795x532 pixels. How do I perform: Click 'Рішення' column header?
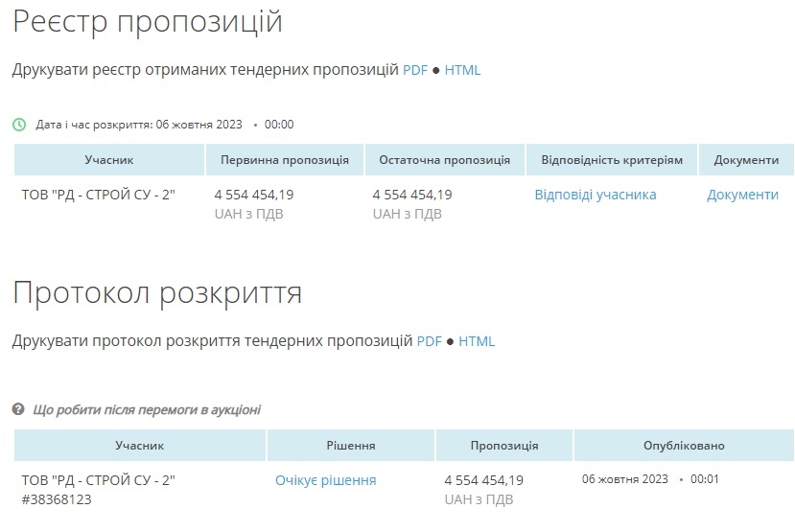pos(351,446)
